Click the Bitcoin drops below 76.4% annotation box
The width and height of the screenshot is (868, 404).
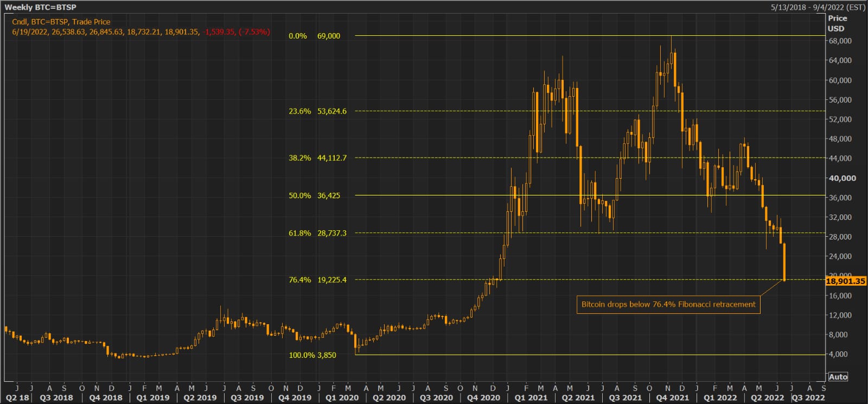[x=668, y=305]
